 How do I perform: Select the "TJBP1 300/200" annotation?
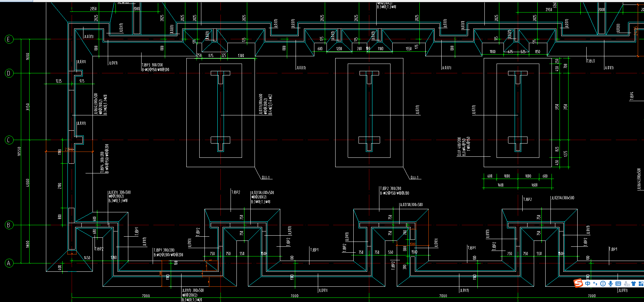pos(164,250)
